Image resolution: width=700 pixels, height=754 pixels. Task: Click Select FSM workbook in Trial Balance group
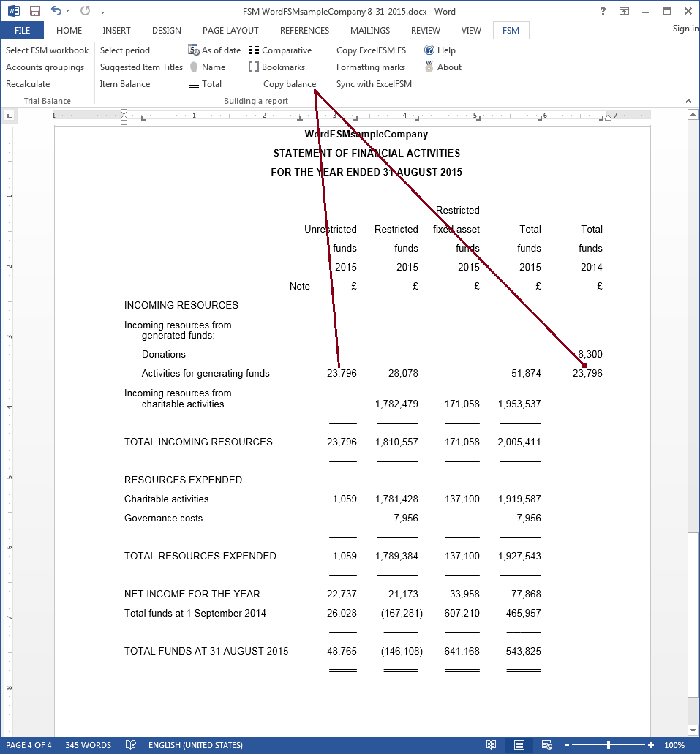click(47, 50)
